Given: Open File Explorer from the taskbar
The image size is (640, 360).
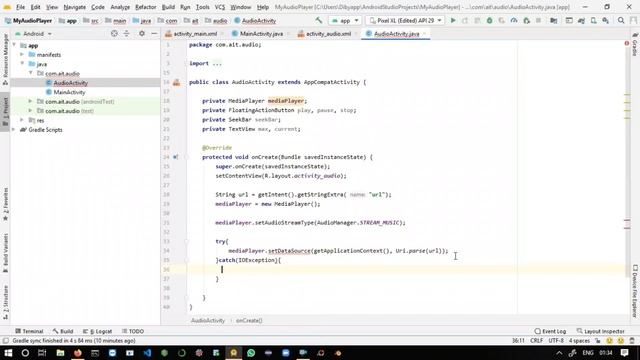Looking at the screenshot, I should coord(60,353).
